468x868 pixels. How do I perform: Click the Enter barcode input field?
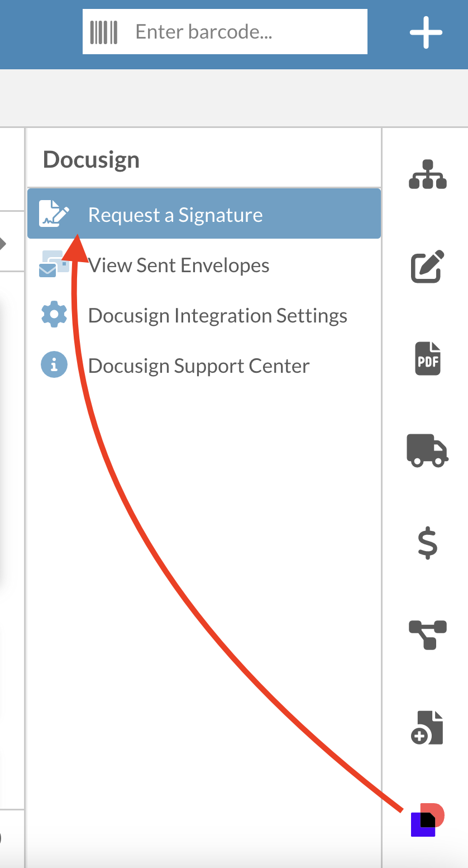point(246,32)
